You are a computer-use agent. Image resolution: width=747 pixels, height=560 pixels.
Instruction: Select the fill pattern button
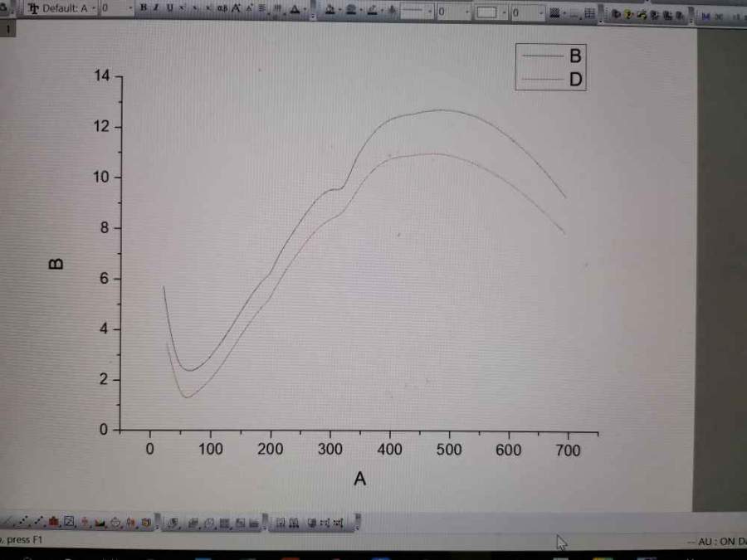[x=554, y=13]
